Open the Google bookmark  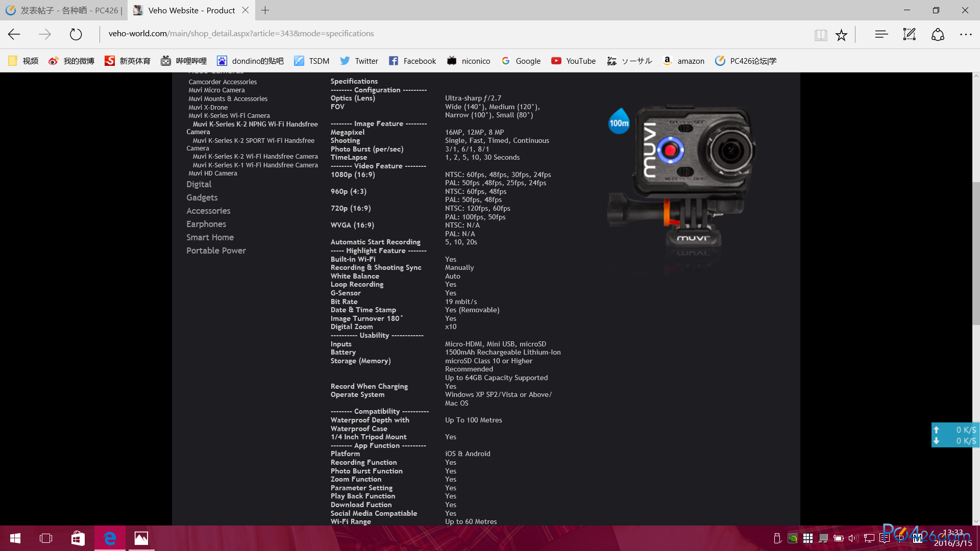(521, 61)
